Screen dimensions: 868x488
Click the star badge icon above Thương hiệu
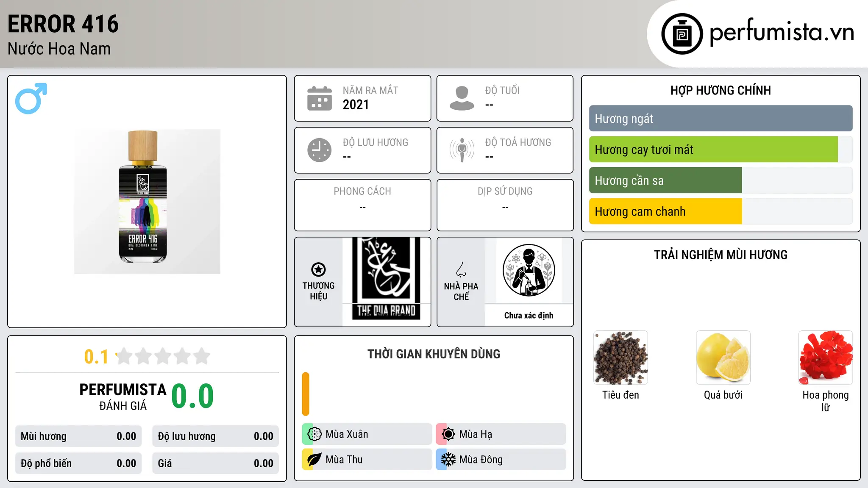pyautogui.click(x=318, y=269)
